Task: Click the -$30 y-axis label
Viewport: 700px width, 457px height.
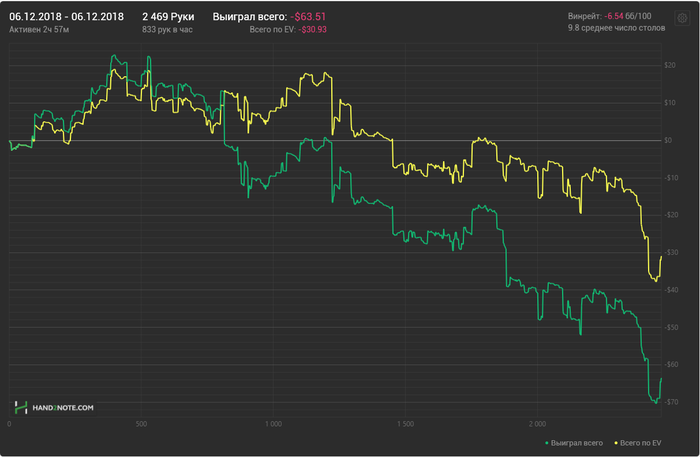Action: (671, 252)
